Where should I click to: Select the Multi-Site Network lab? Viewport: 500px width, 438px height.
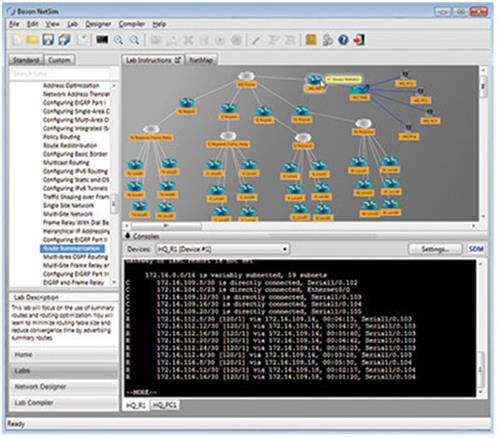[x=68, y=214]
